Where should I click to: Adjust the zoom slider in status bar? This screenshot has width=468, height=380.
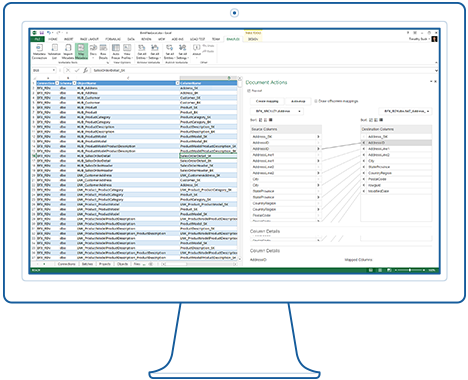tap(410, 270)
